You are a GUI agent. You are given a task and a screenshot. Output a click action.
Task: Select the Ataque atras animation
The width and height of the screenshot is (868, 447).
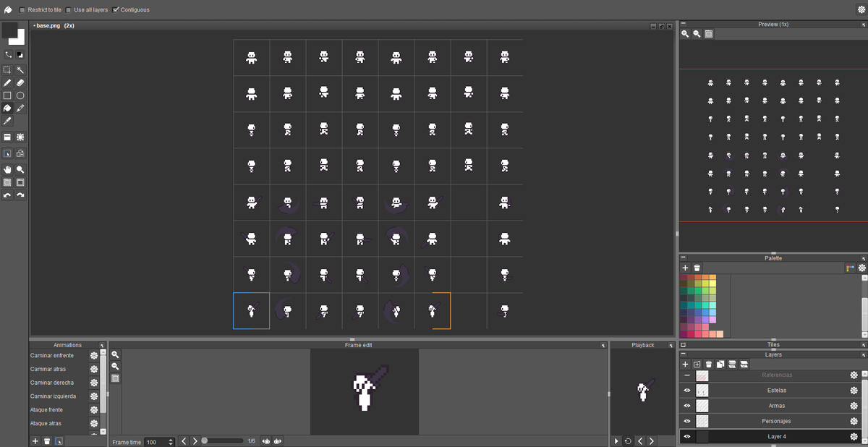tap(59, 423)
